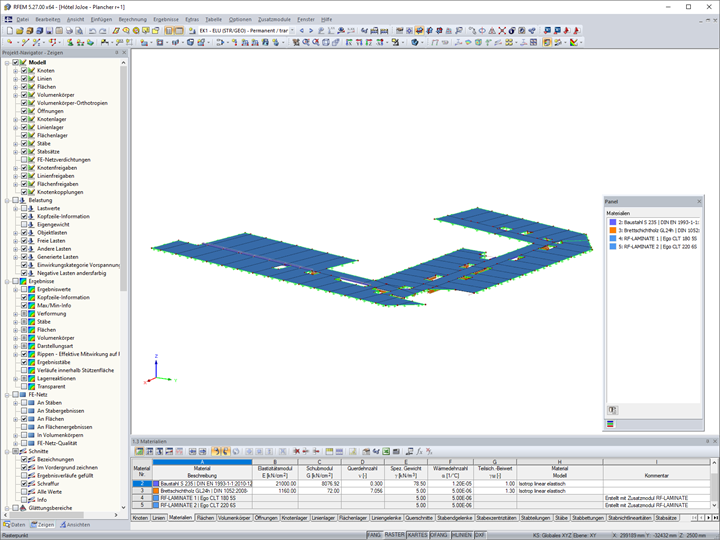Toggle the Schraffur checkbox
This screenshot has height=540, width=720.
24,484
